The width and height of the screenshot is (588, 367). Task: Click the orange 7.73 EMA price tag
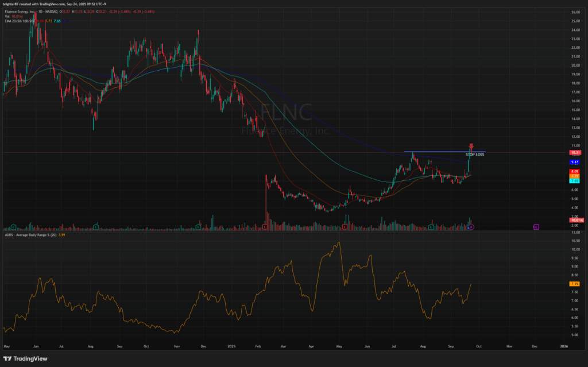(574, 176)
